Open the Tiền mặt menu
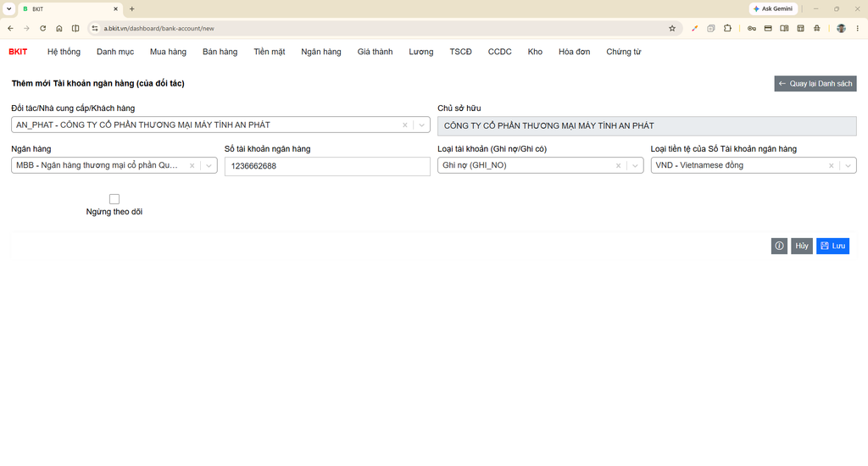Viewport: 868px width, 466px height. point(269,52)
